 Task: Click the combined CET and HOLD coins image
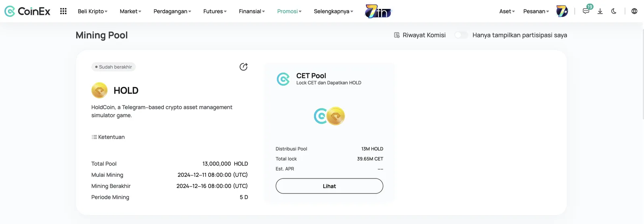coord(329,116)
